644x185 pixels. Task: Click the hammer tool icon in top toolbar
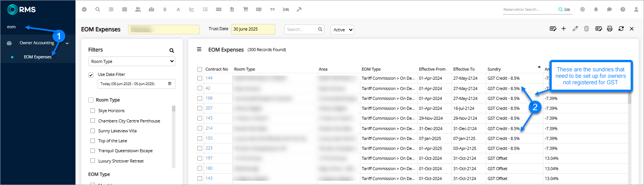coord(299,10)
